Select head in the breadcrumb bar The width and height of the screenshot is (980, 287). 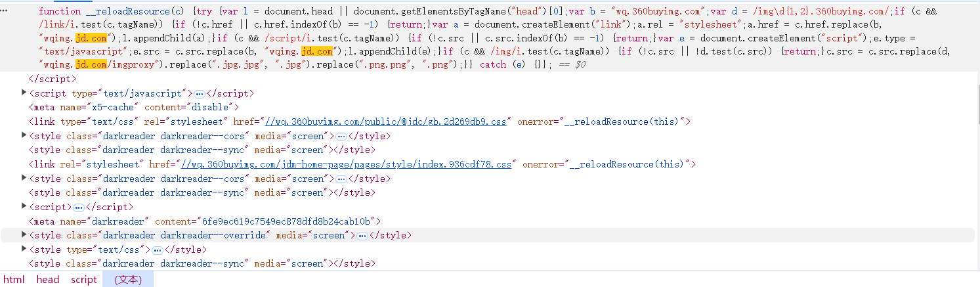pyautogui.click(x=48, y=280)
